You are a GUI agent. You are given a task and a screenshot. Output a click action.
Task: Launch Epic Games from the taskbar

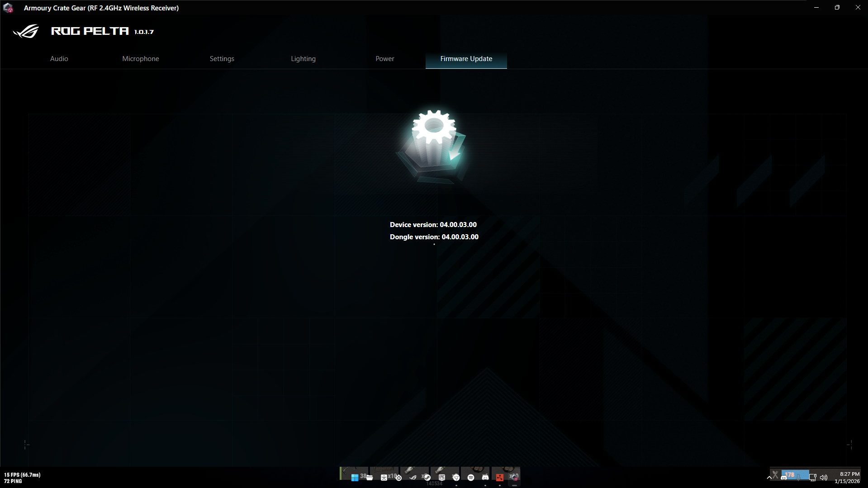coord(442,478)
